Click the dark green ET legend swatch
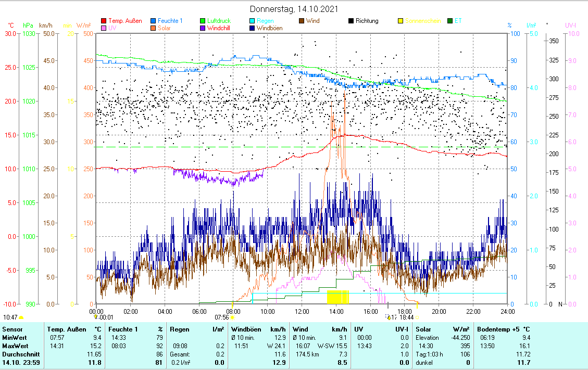The image size is (588, 370). point(451,21)
